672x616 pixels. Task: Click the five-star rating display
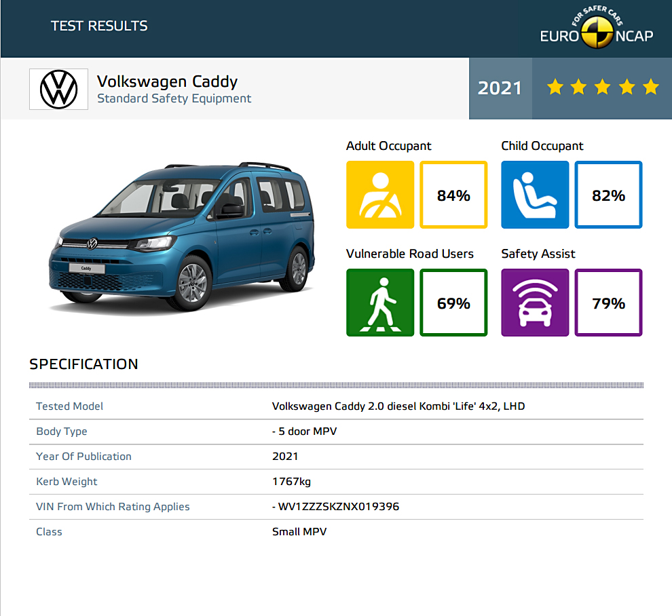603,88
